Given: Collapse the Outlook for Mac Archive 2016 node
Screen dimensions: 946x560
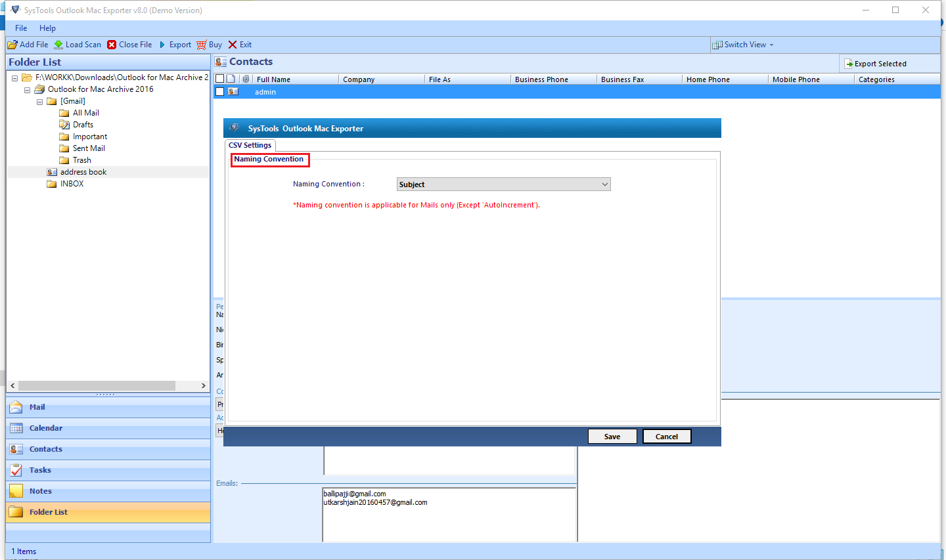Looking at the screenshot, I should [x=27, y=90].
